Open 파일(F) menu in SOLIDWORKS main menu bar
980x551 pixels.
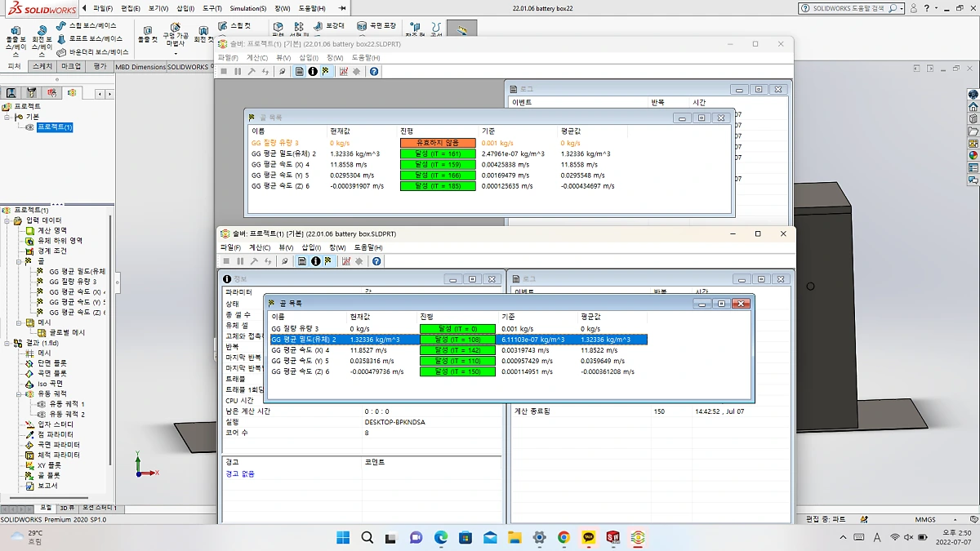[102, 8]
